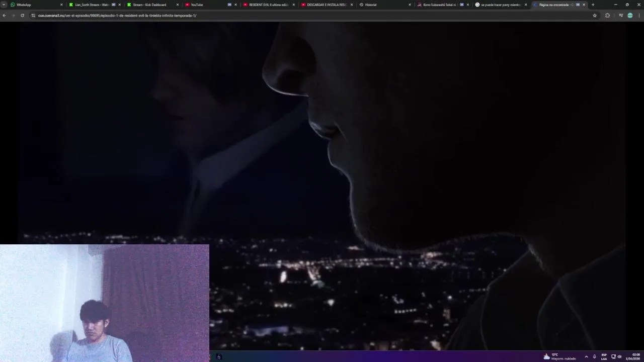Image resolution: width=644 pixels, height=362 pixels.
Task: Show hidden system tray icons
Action: click(x=586, y=356)
